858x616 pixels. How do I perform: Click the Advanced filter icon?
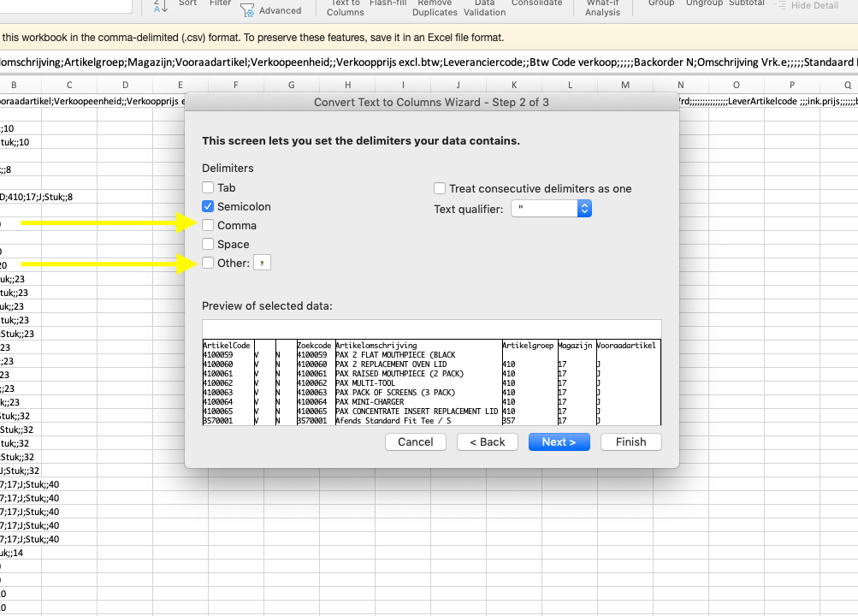[247, 10]
